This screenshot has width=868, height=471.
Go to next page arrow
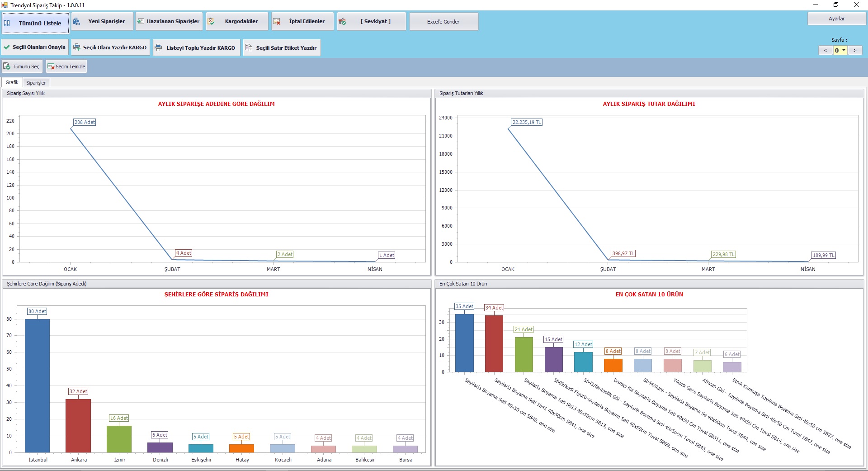tap(854, 50)
